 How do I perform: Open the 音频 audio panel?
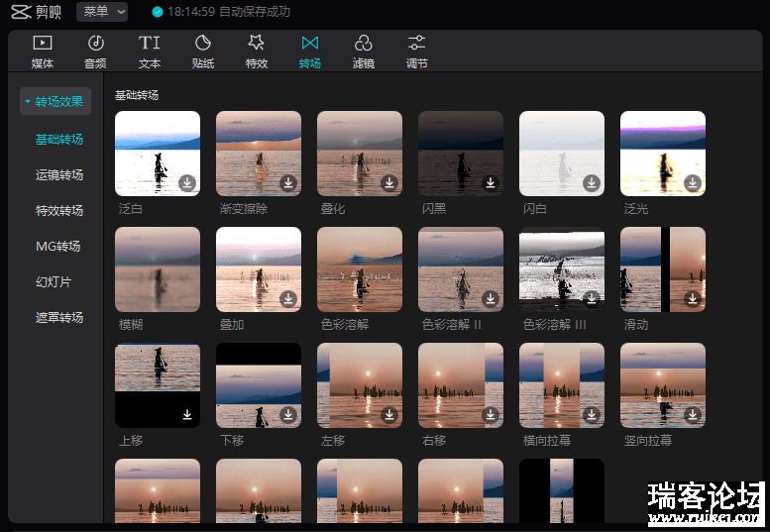click(95, 52)
